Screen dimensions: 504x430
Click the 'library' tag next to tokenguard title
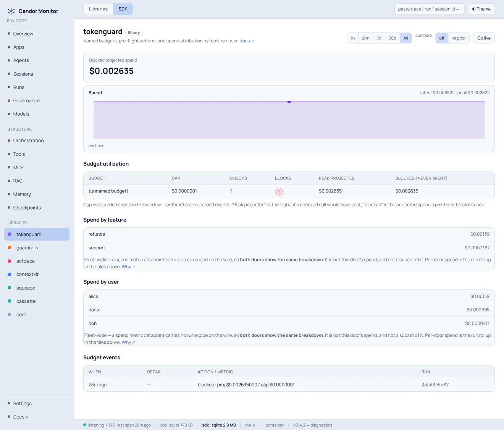pos(134,33)
